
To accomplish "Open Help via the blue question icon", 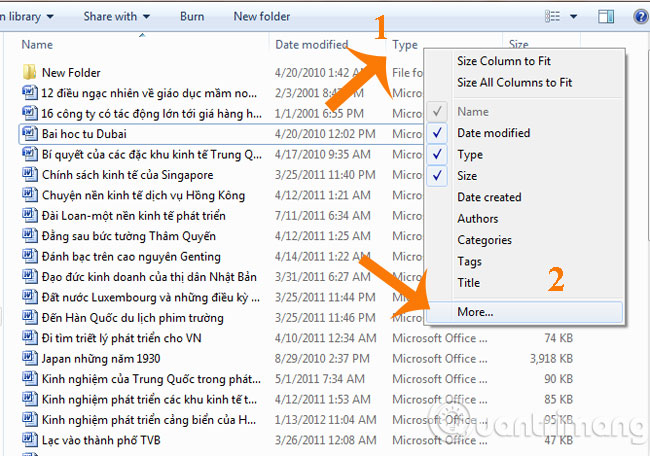I will [642, 17].
